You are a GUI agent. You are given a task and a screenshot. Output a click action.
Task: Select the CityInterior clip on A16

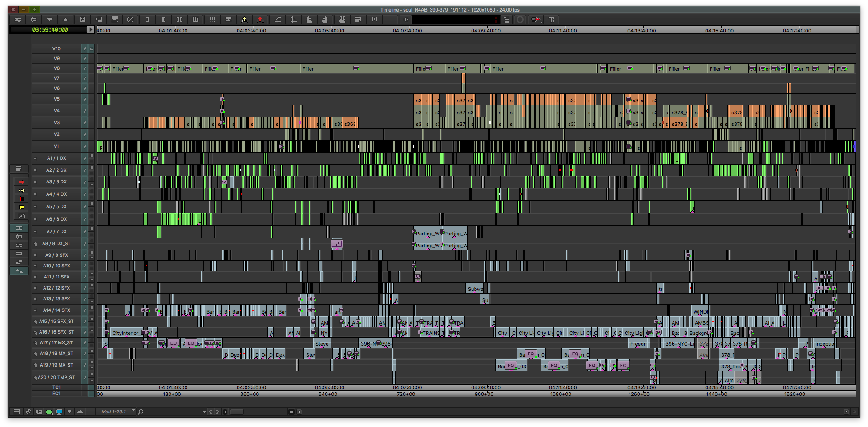126,333
